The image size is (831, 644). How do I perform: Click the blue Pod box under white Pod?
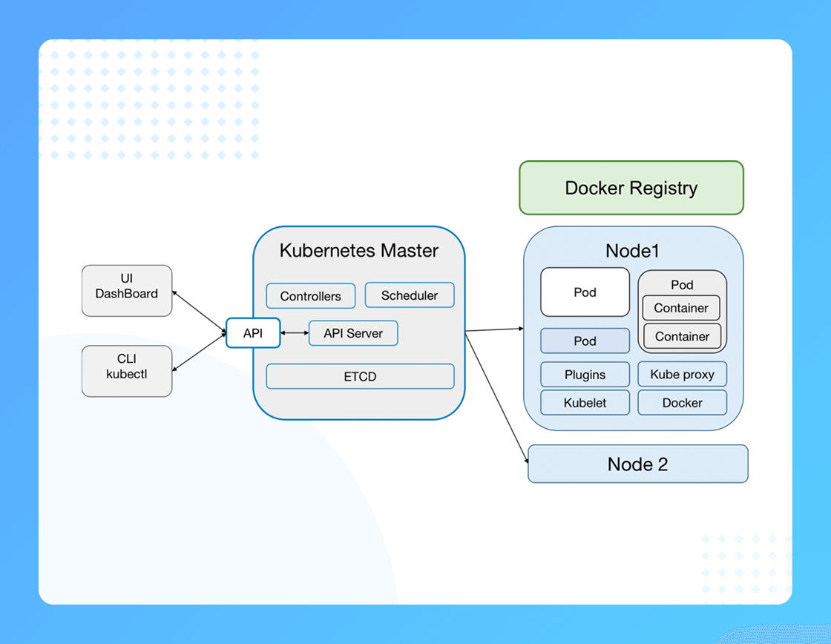585,341
